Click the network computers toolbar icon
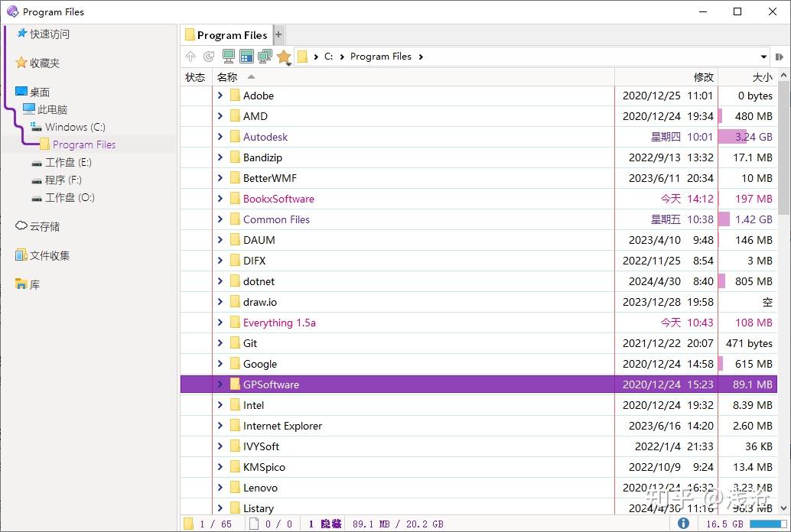The height and width of the screenshot is (532, 791). pos(265,57)
